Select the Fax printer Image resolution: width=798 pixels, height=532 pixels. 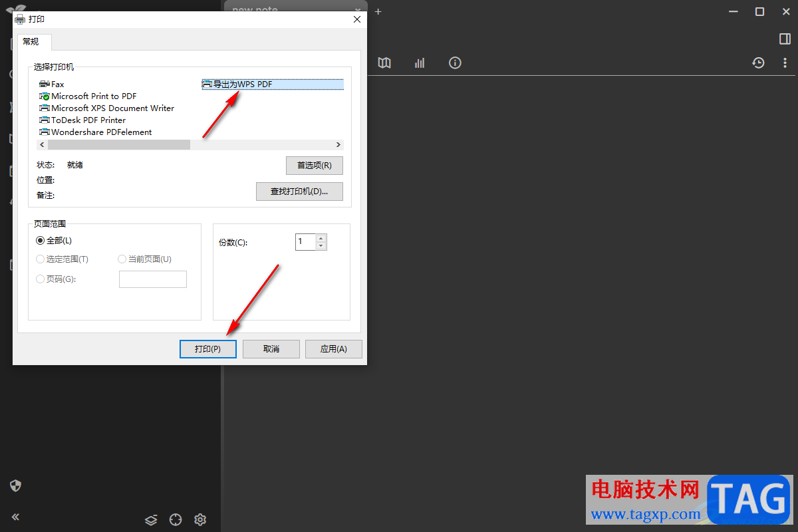52,84
